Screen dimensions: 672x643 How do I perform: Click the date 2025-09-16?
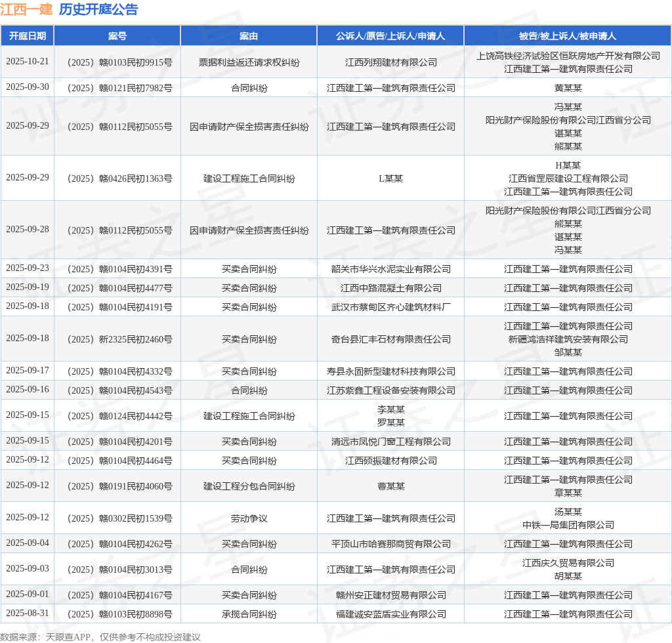coord(28,389)
